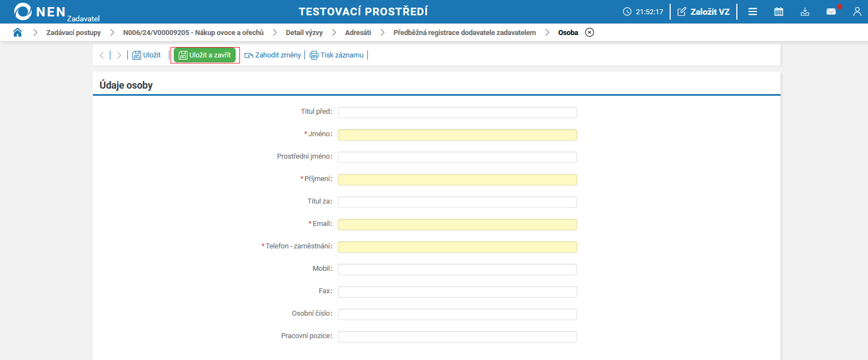The width and height of the screenshot is (868, 360).
Task: Click Uložit to save the record
Action: coord(146,55)
